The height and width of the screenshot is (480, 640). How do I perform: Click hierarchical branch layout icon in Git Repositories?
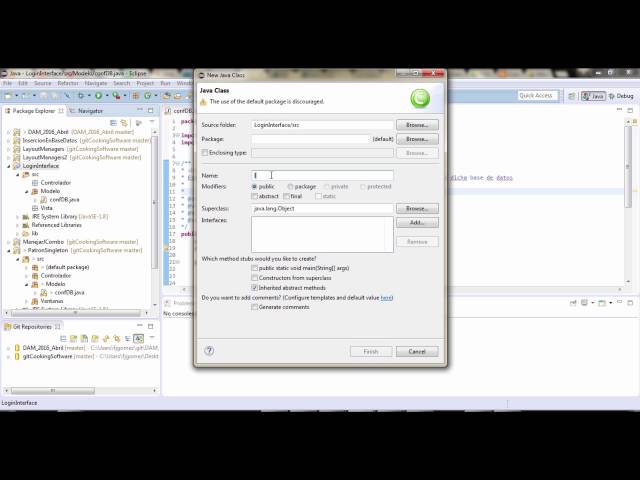(128, 338)
